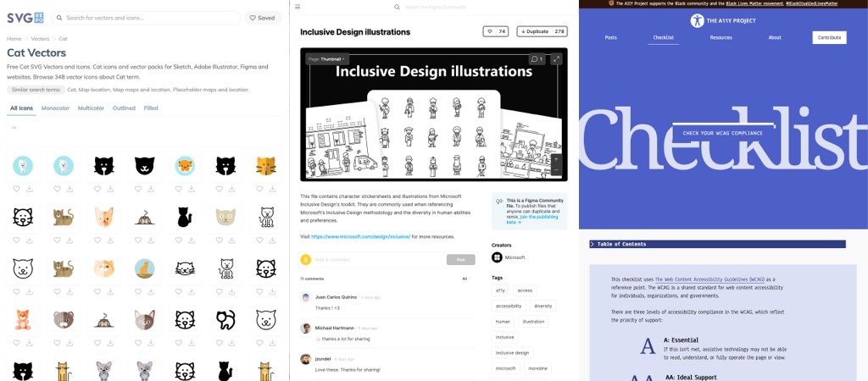Download the first cat vector icon
This screenshot has height=381, width=868.
click(x=29, y=189)
